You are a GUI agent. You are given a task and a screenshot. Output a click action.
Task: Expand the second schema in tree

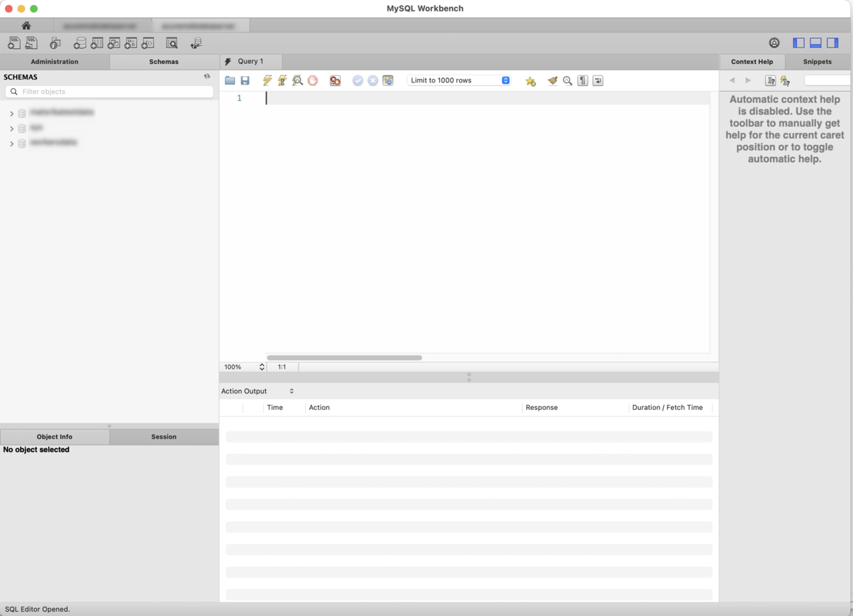(x=11, y=128)
